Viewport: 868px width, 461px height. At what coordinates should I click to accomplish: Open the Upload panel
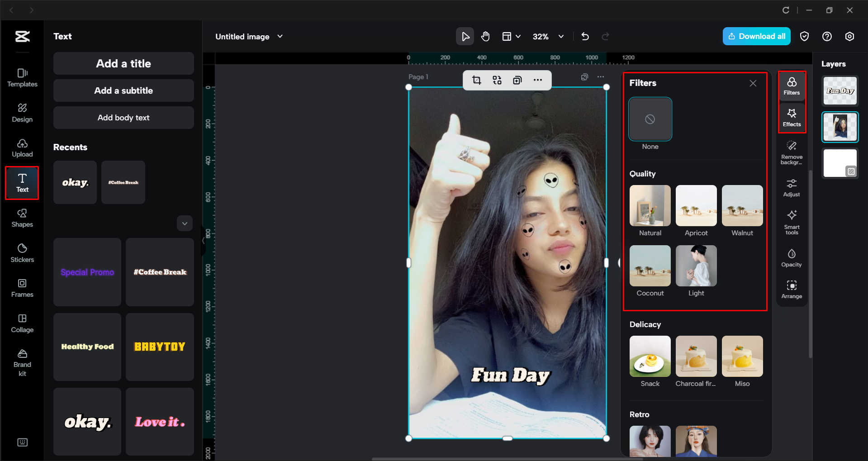tap(22, 147)
